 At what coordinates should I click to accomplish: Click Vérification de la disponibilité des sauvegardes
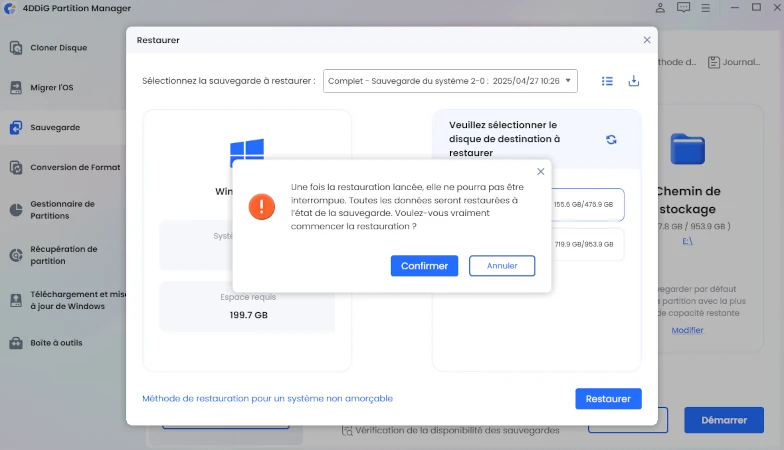coord(457,430)
